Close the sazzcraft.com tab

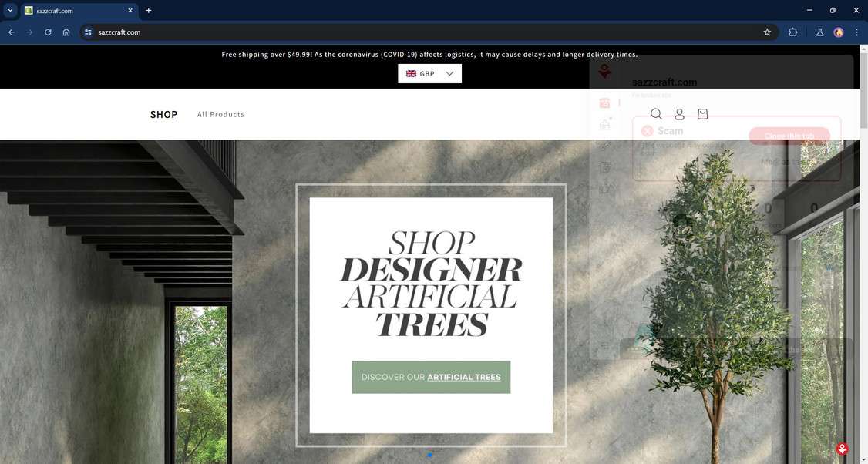tap(130, 11)
